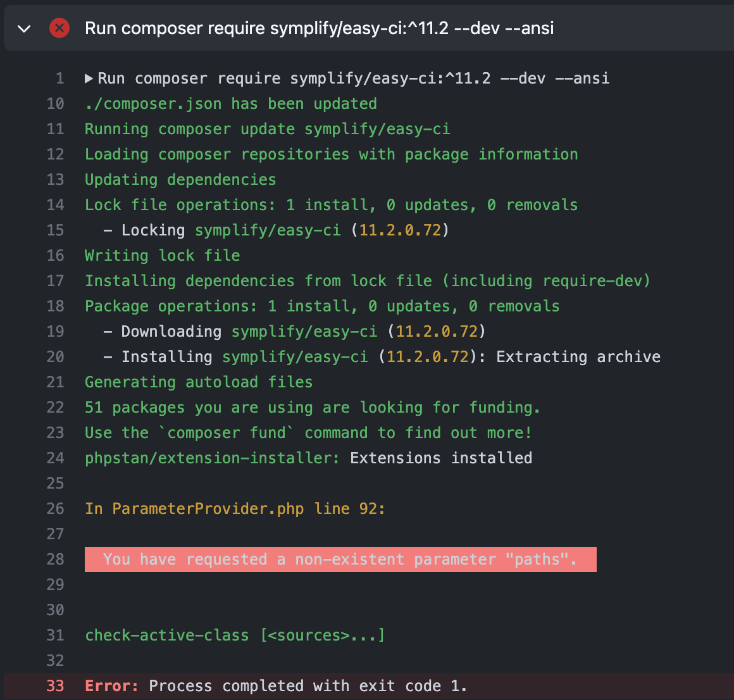The image size is (734, 700).
Task: Click 'Running composer update symplify/easy-ci' line
Action: (267, 128)
